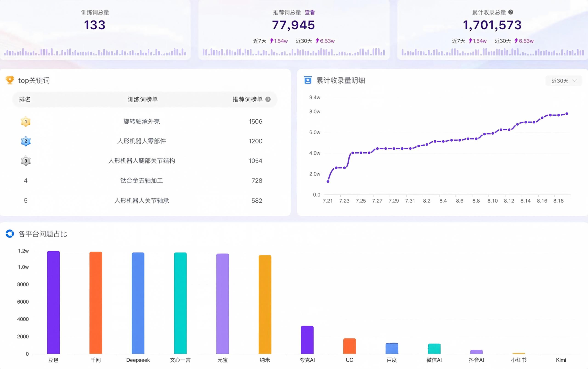The image size is (588, 369).
Task: Open the 查看 link beside 推荐词总量
Action: pyautogui.click(x=310, y=12)
